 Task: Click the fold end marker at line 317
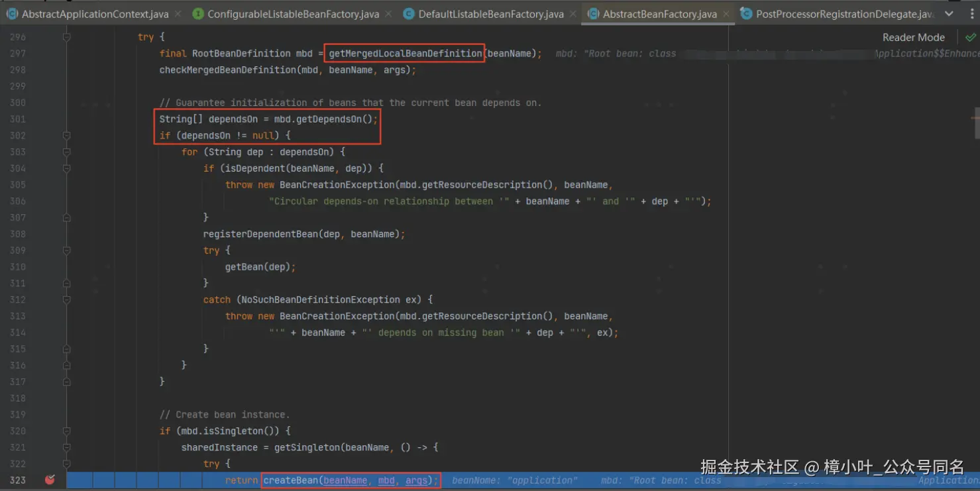click(x=66, y=382)
